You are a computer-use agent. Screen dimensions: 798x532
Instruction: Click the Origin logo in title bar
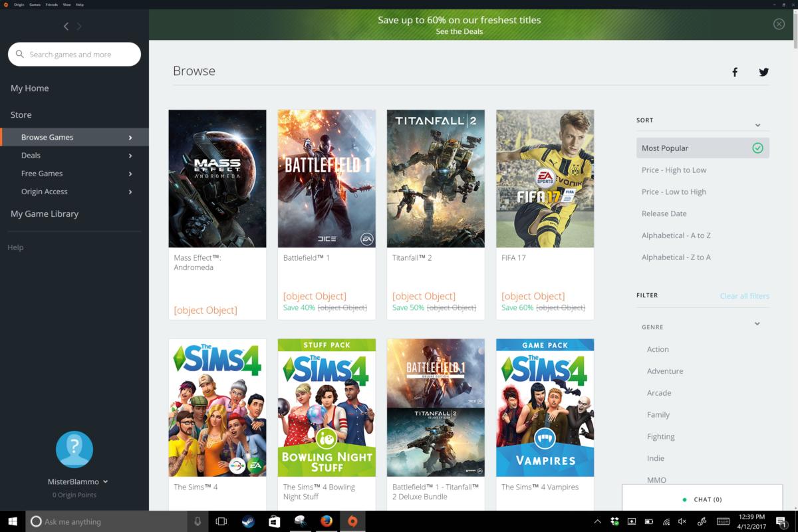pyautogui.click(x=6, y=4)
